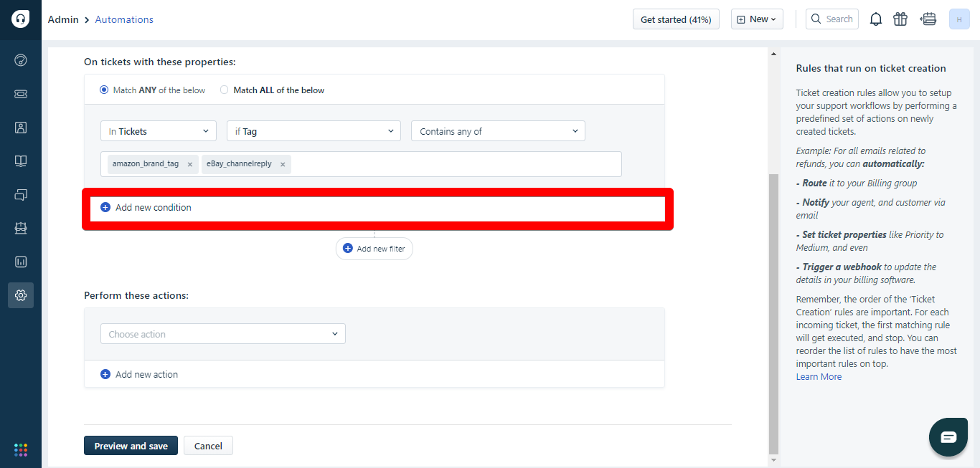Open the Analytics reports sidebar icon
The image size is (980, 468).
coord(21,262)
